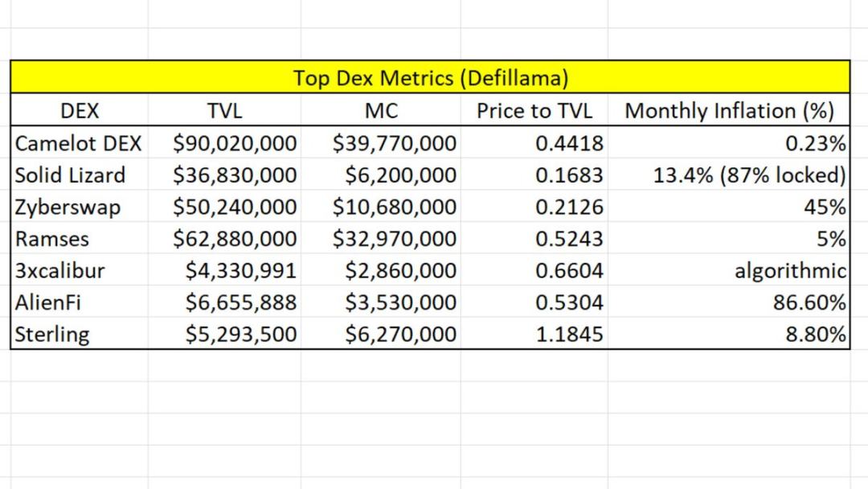
Task: Click the 'Top Dex Metrics (Defillama)' title cell
Action: point(430,77)
